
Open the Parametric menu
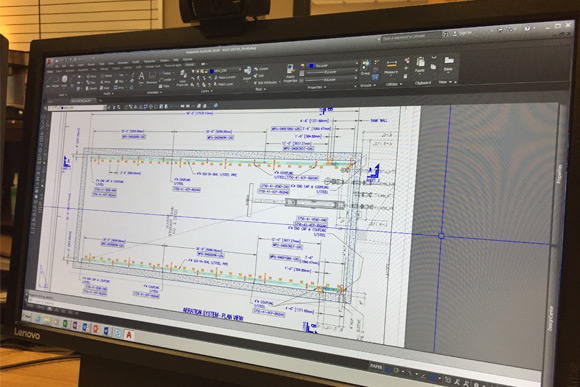(149, 61)
